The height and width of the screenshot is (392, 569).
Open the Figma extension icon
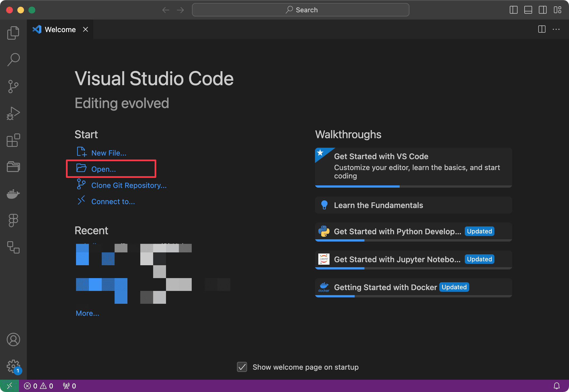pyautogui.click(x=13, y=221)
